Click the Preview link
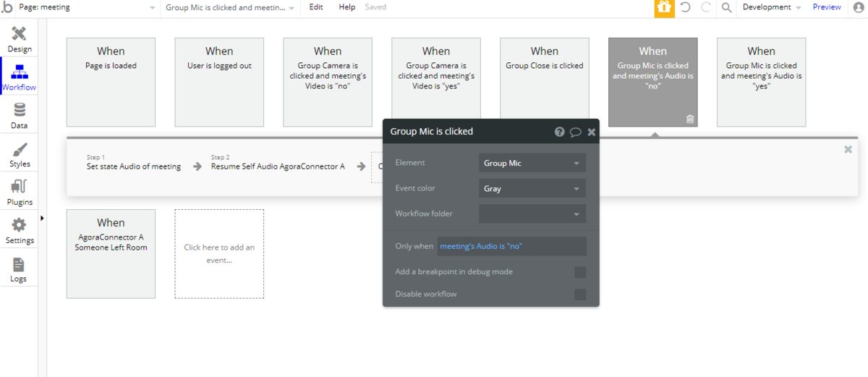The image size is (868, 377). pos(827,7)
